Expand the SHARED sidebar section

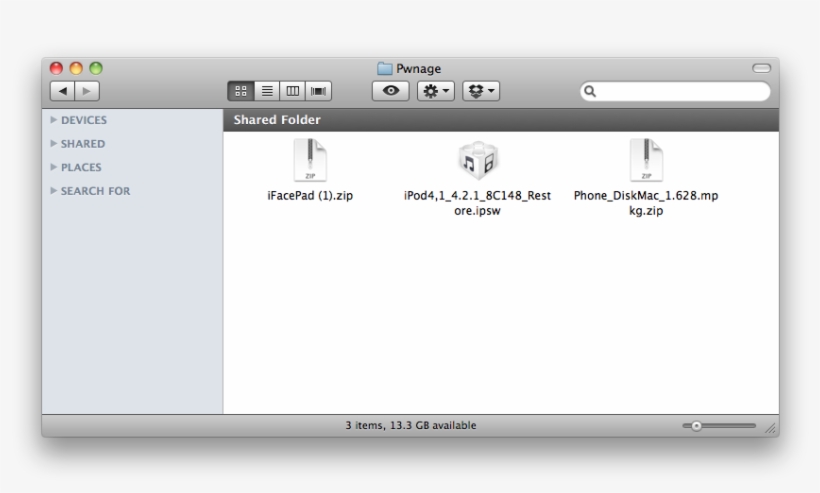[53, 143]
